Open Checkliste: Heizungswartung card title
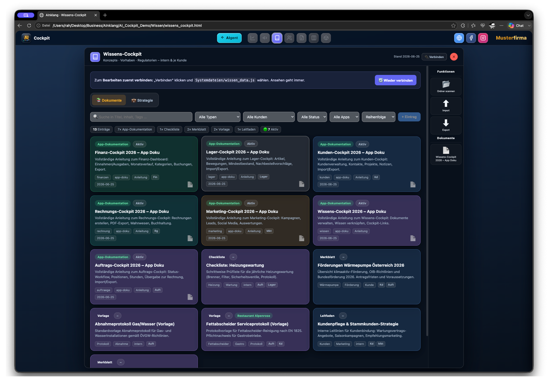This screenshot has width=548, height=392. pyautogui.click(x=235, y=265)
